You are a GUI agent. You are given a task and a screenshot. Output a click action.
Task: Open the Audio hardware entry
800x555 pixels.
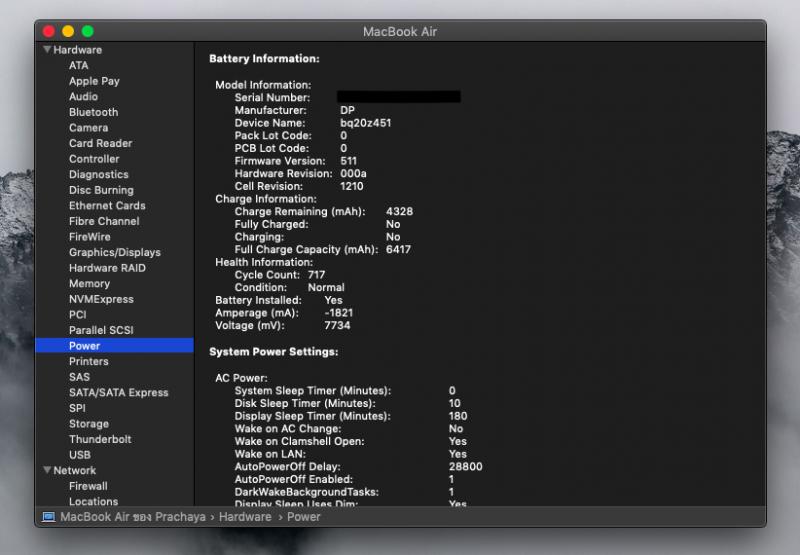[x=83, y=96]
